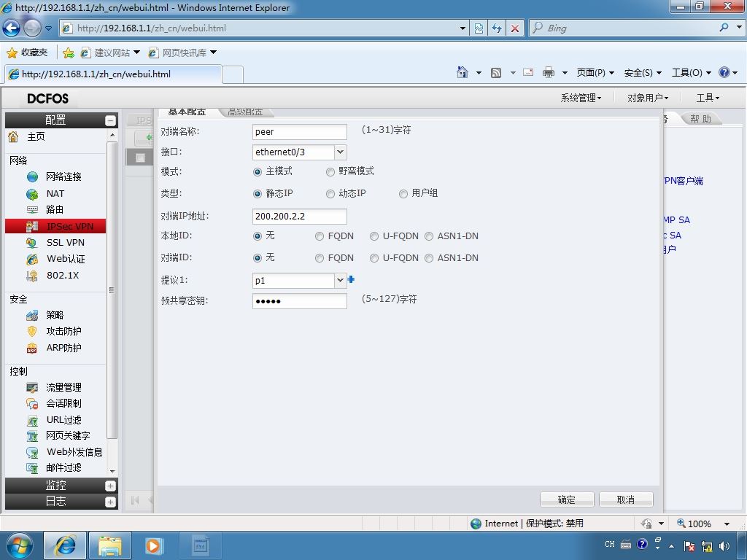Open the 工具(O) IE menu
The height and width of the screenshot is (560, 747).
point(692,73)
